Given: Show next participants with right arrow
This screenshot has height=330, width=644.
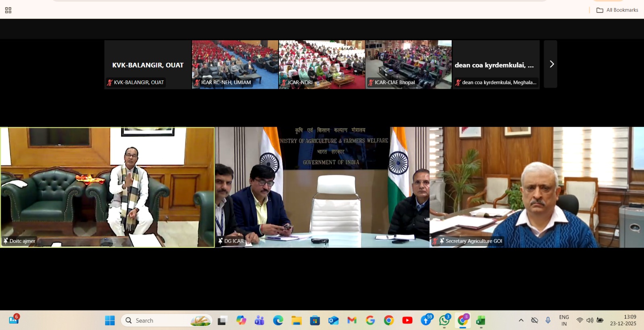Looking at the screenshot, I should (x=551, y=64).
